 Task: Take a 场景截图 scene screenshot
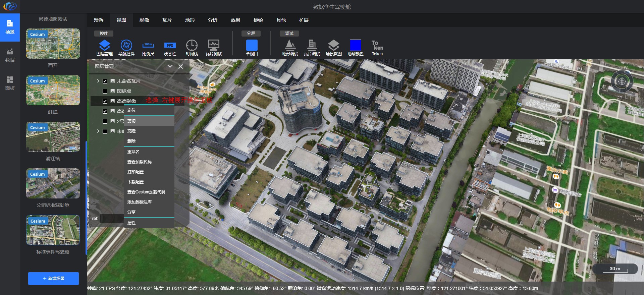333,46
